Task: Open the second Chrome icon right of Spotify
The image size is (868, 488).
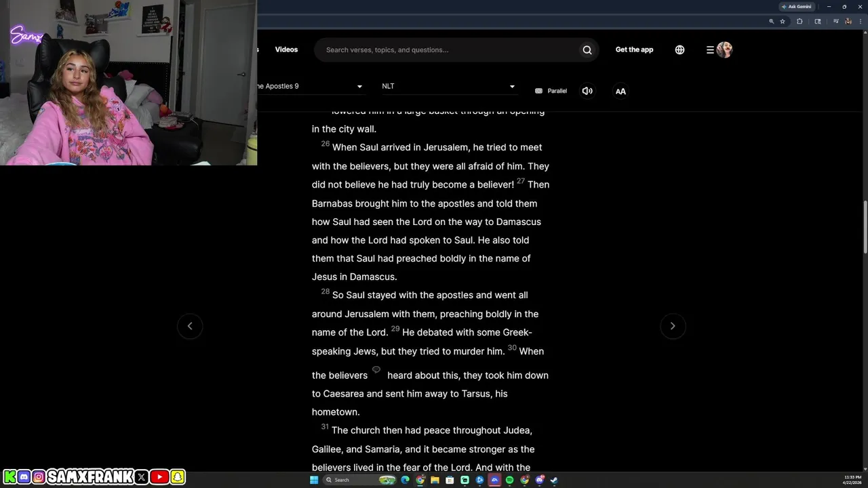Action: (x=524, y=480)
